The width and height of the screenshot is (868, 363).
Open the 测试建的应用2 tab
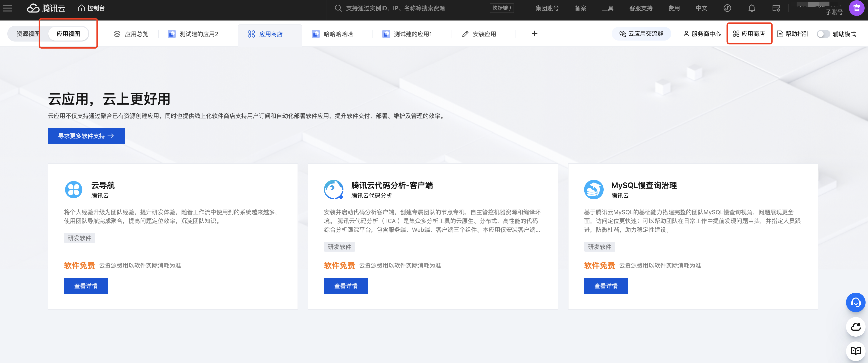[193, 34]
